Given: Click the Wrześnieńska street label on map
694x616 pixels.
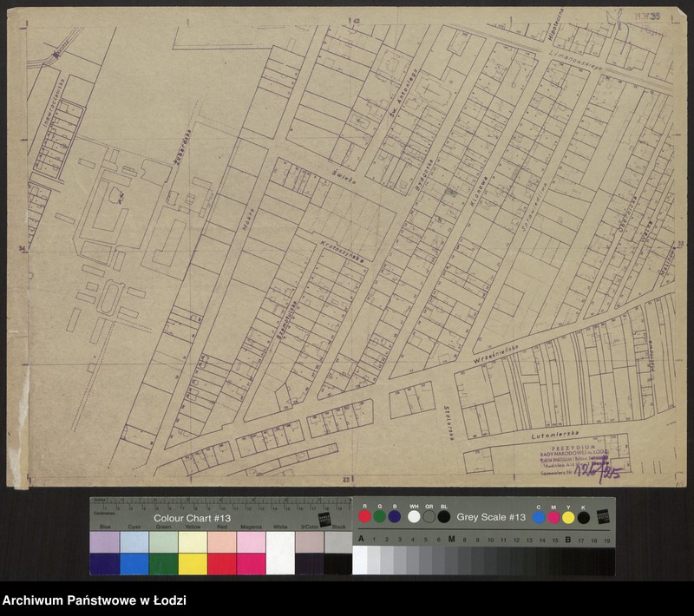Looking at the screenshot, I should [x=496, y=350].
